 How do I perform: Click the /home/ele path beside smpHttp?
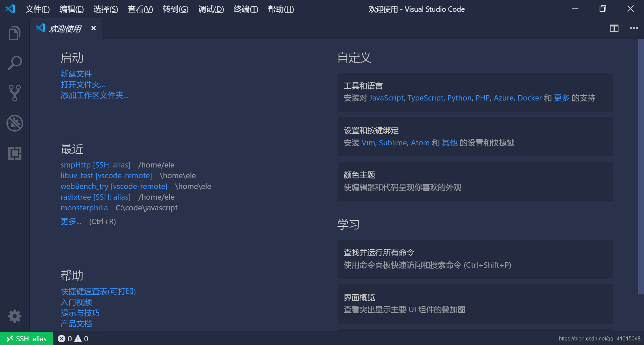click(156, 165)
